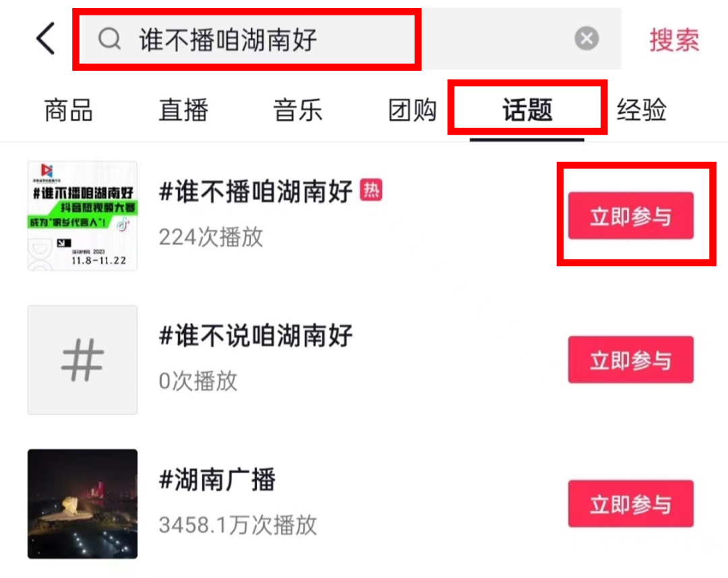Click 立即参与 for #湖南广播
The height and width of the screenshot is (578, 728).
[x=630, y=504]
